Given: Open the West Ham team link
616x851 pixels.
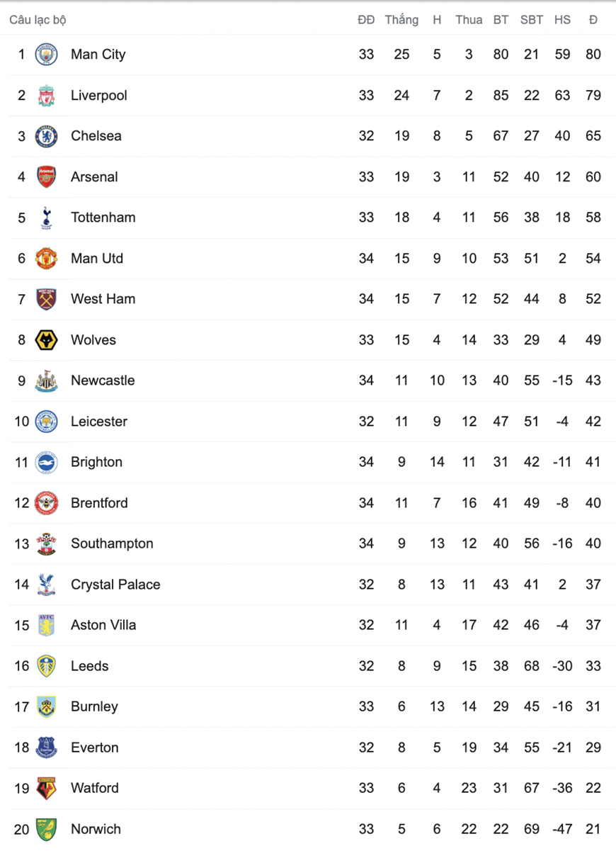Looking at the screenshot, I should click(103, 299).
